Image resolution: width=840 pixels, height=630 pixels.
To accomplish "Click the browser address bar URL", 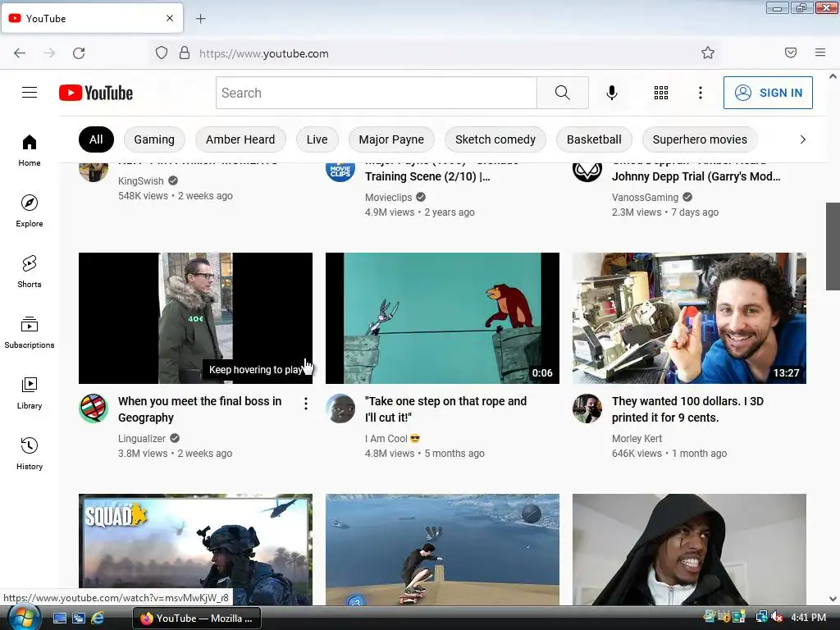I will point(264,53).
